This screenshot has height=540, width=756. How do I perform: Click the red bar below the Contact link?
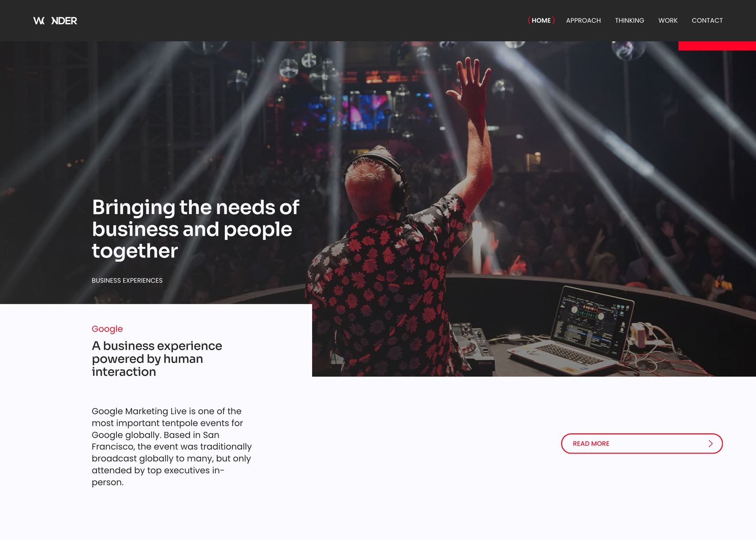point(717,46)
